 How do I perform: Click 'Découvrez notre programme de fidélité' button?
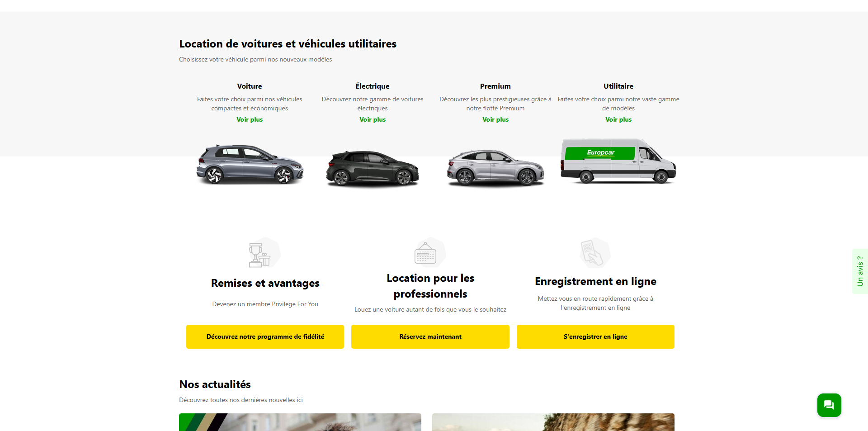click(265, 336)
